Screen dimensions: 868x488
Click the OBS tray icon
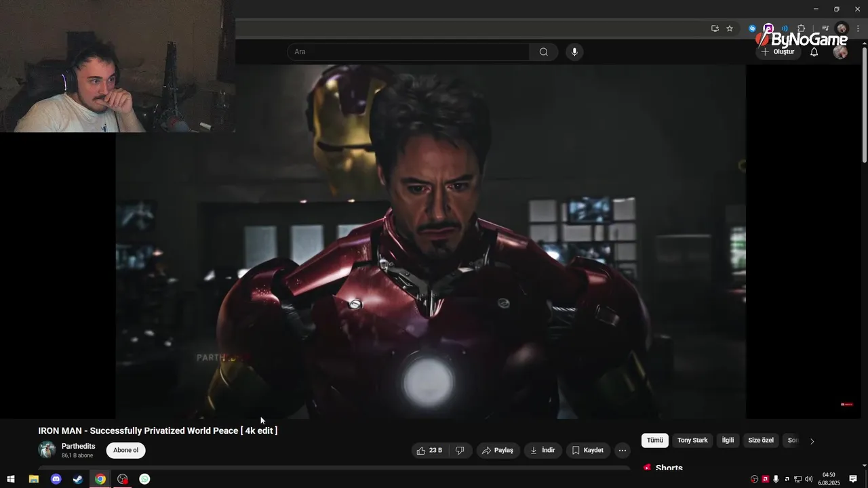[x=754, y=479]
